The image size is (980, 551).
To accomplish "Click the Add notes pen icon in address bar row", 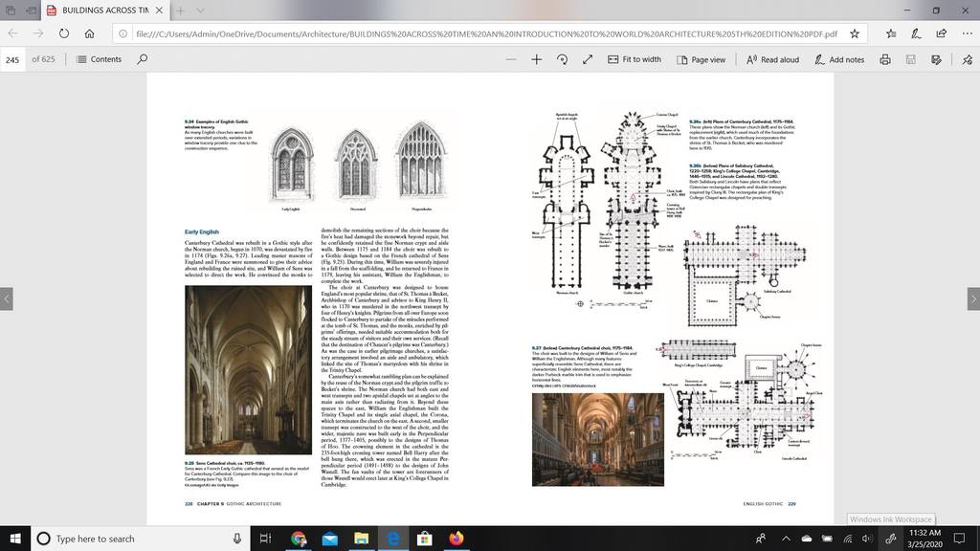I will coord(916,33).
